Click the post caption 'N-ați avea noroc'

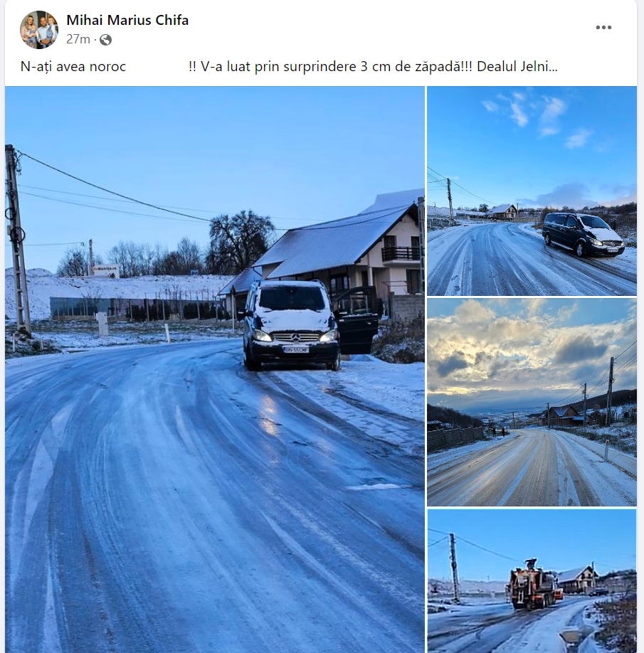pos(73,67)
